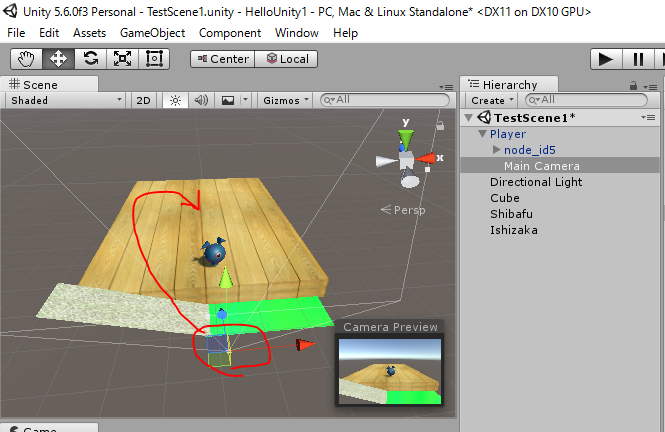Toggle scene effects image icon
The height and width of the screenshot is (432, 665).
tap(228, 100)
